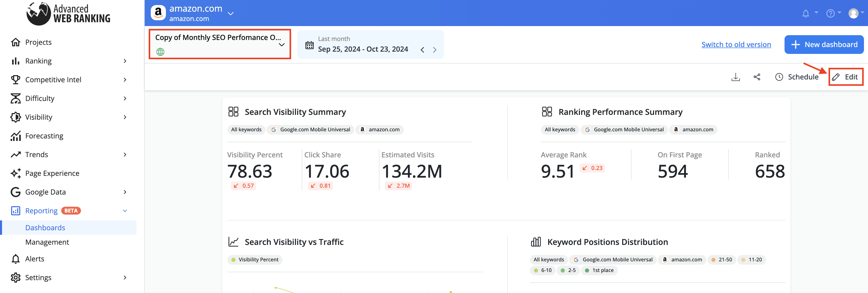This screenshot has width=868, height=293.
Task: Expand the Google Data submenu chevron
Action: click(125, 192)
